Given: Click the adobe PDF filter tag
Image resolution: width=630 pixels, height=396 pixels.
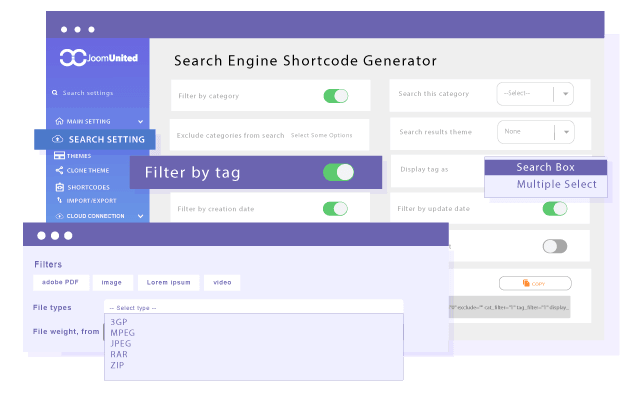Looking at the screenshot, I should (61, 282).
